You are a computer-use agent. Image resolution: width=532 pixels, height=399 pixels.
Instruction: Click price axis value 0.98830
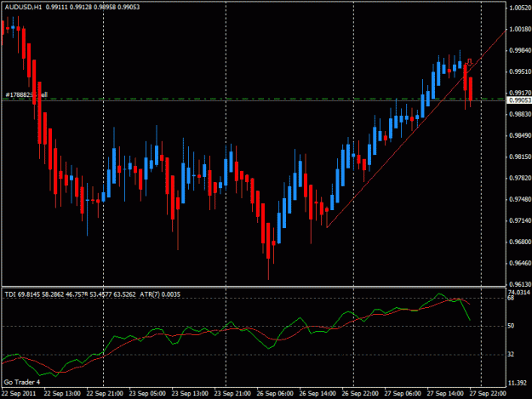[520, 114]
